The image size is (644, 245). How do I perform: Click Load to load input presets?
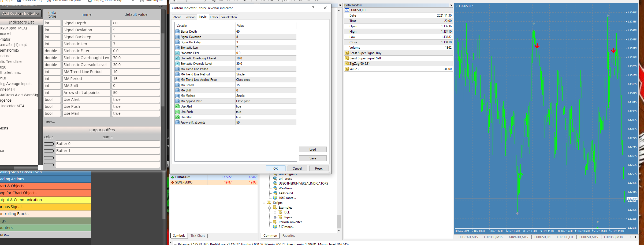pyautogui.click(x=313, y=149)
